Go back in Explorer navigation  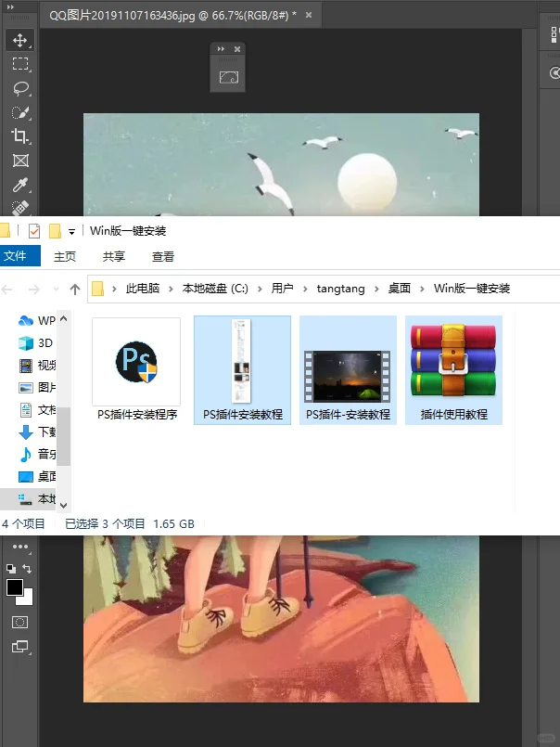click(x=6, y=290)
